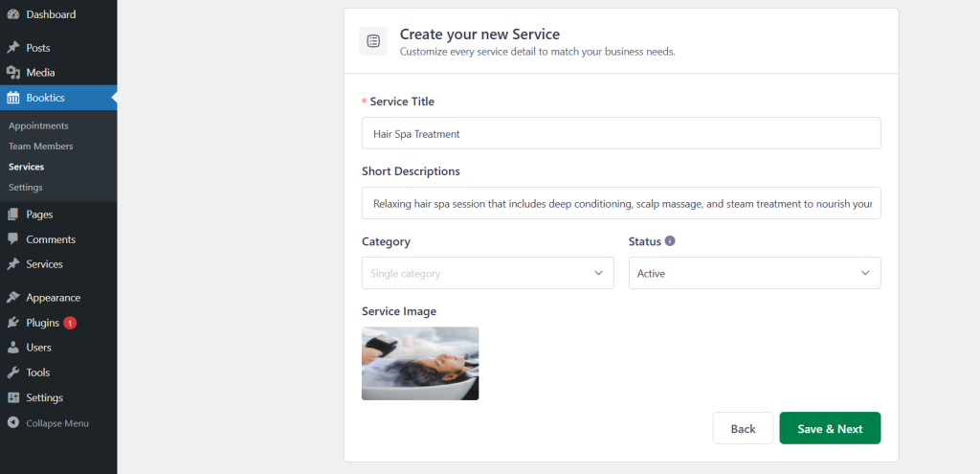Viewport: 980px width, 474px height.
Task: Open the Status dropdown showing Active
Action: tap(754, 273)
